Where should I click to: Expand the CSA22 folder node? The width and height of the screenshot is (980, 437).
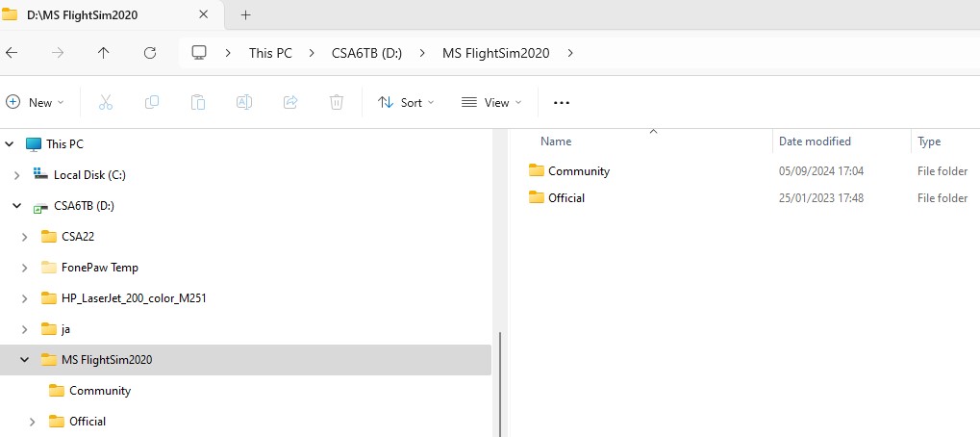tap(24, 237)
